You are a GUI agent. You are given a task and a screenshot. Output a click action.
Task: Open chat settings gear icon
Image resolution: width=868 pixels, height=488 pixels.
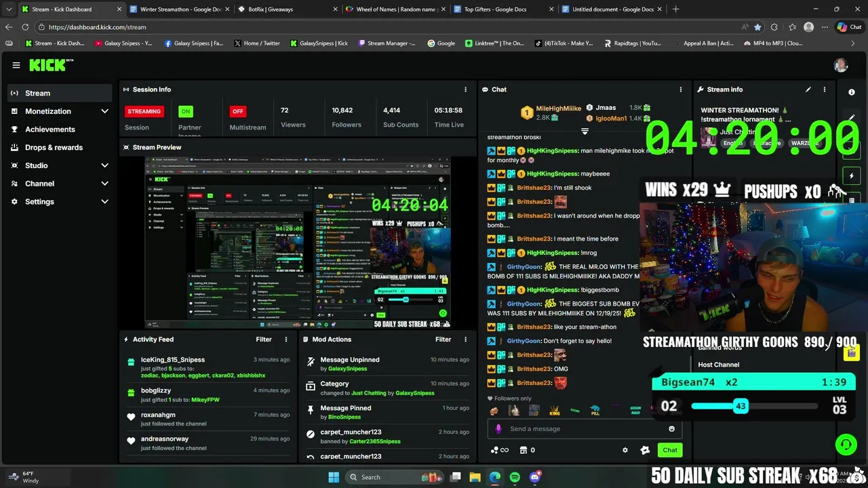(x=625, y=450)
